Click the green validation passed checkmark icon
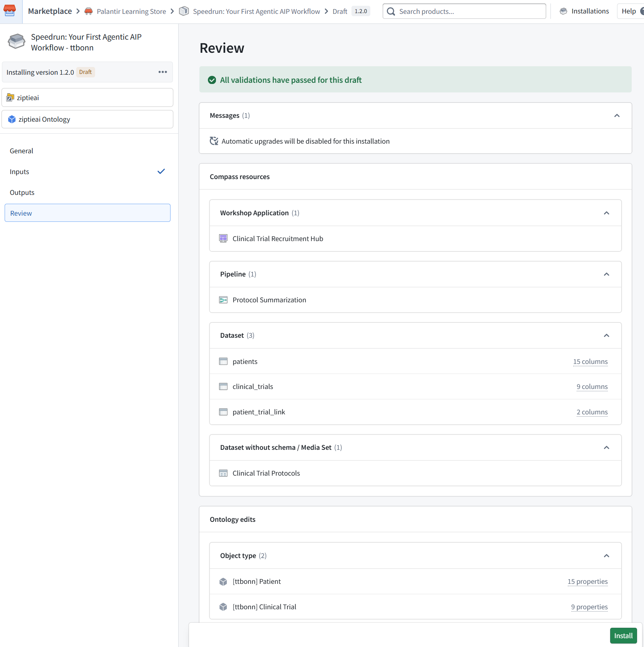The image size is (644, 647). coord(212,80)
